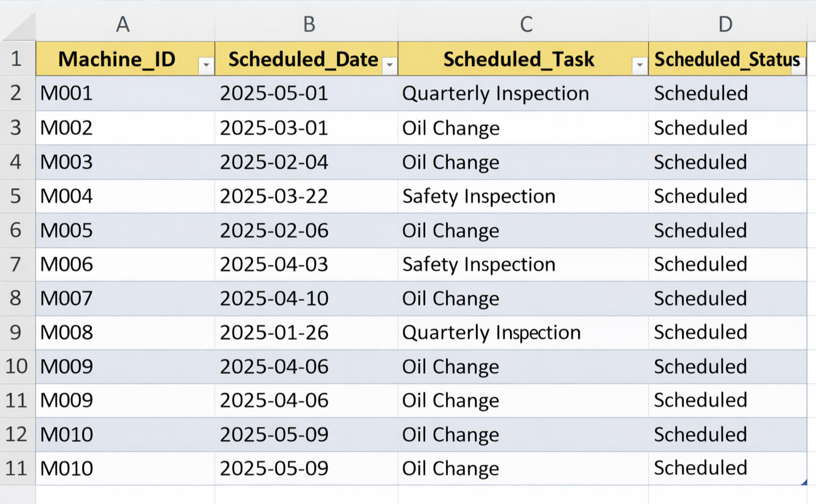
Task: Select row 1 header
Action: 16,59
